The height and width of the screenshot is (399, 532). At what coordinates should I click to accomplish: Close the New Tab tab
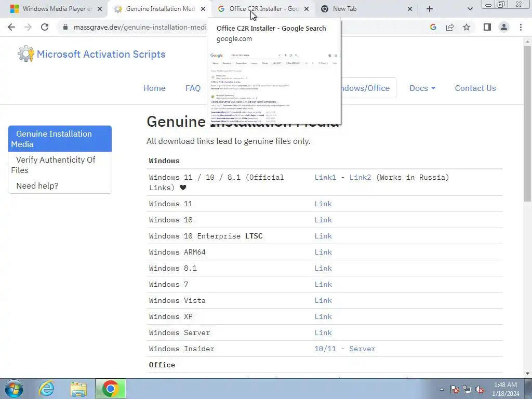coord(410,9)
